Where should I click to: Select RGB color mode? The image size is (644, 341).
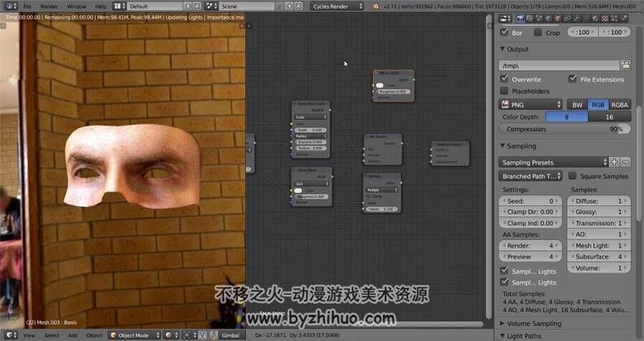click(598, 104)
